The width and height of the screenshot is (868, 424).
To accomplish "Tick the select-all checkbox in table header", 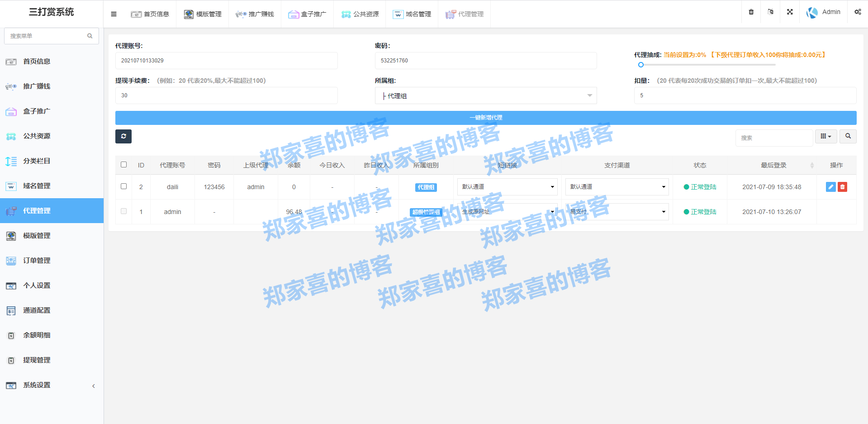I will coord(123,165).
